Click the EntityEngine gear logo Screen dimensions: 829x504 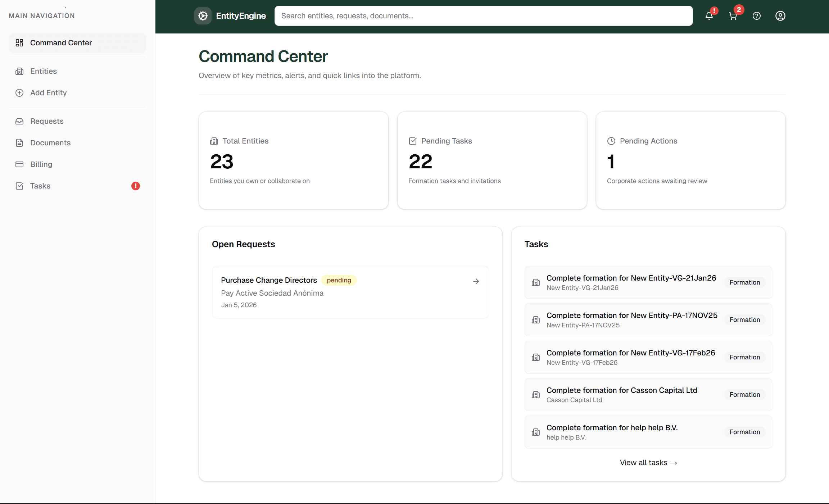pyautogui.click(x=203, y=16)
